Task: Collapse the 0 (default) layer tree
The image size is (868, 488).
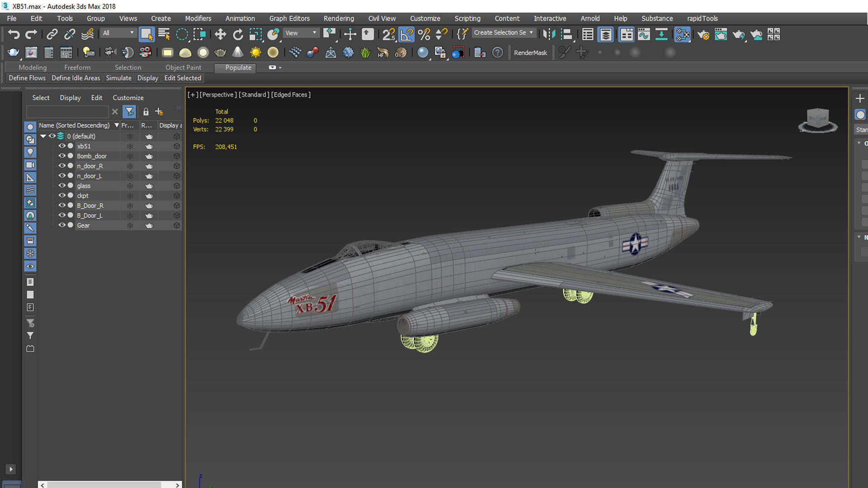Action: point(43,136)
